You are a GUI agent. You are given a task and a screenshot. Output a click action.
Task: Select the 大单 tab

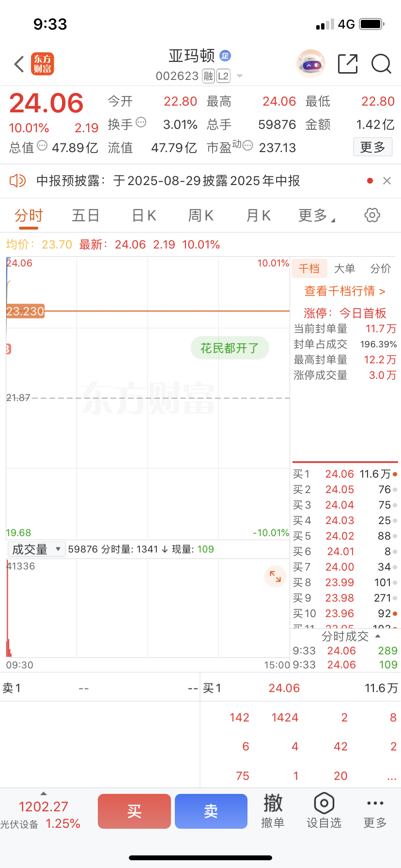(344, 268)
